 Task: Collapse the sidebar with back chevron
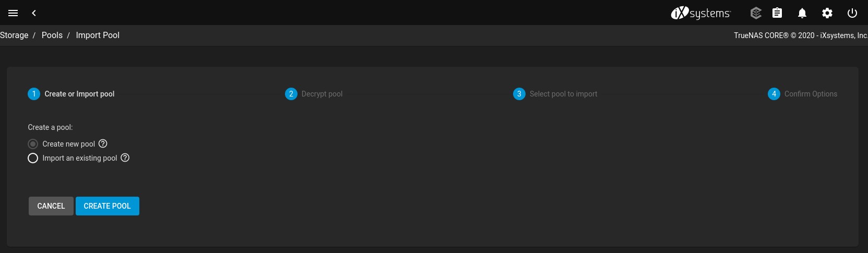(x=34, y=13)
